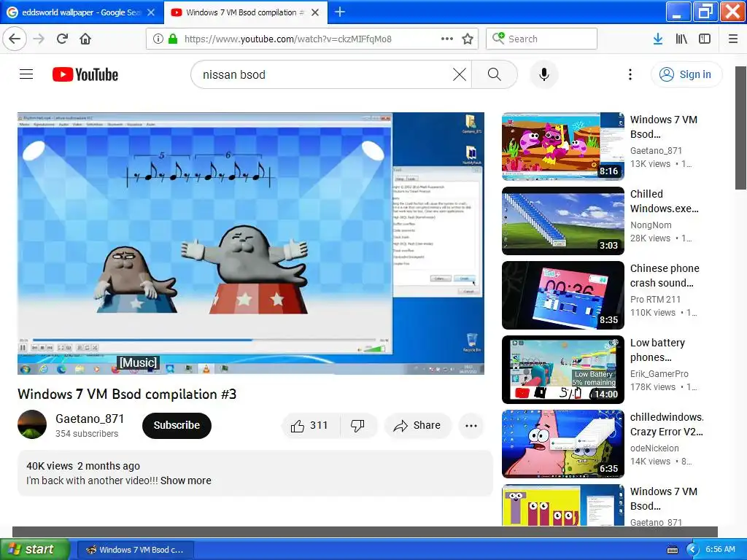Open the Chilled Windows.exe video thumbnail

563,221
